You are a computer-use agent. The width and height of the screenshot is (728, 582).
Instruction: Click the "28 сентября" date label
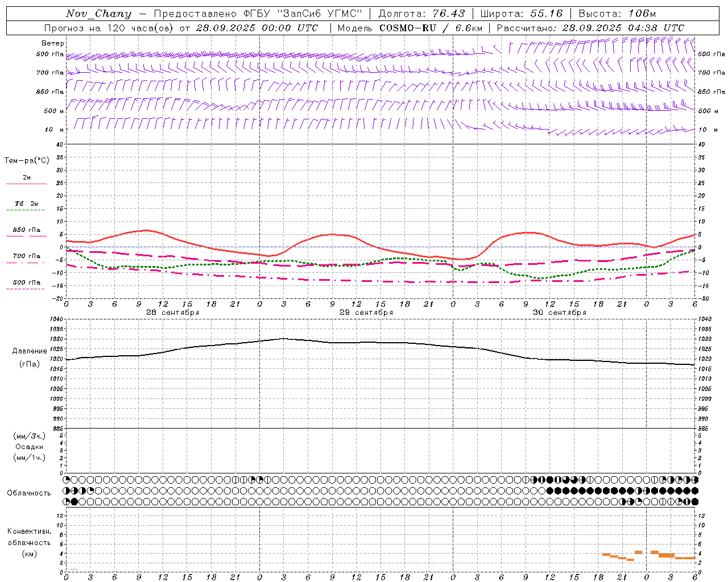click(x=173, y=313)
